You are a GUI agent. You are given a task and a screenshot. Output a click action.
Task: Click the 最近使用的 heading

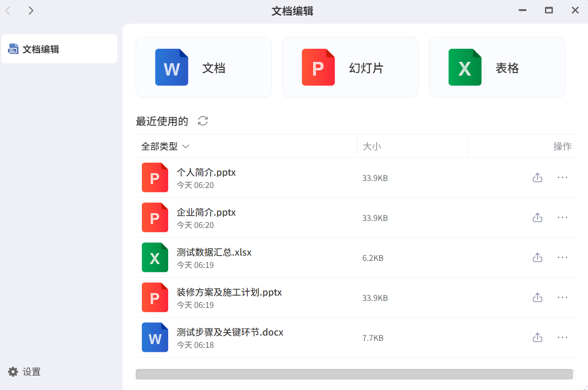(x=162, y=121)
